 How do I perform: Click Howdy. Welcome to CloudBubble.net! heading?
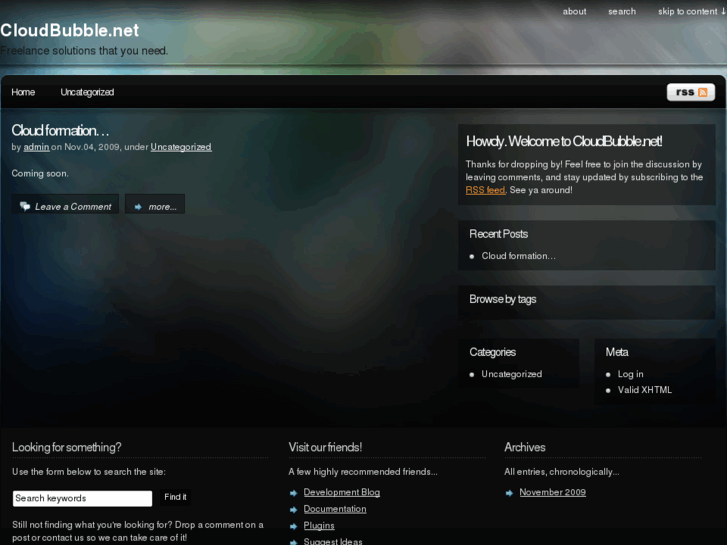564,141
